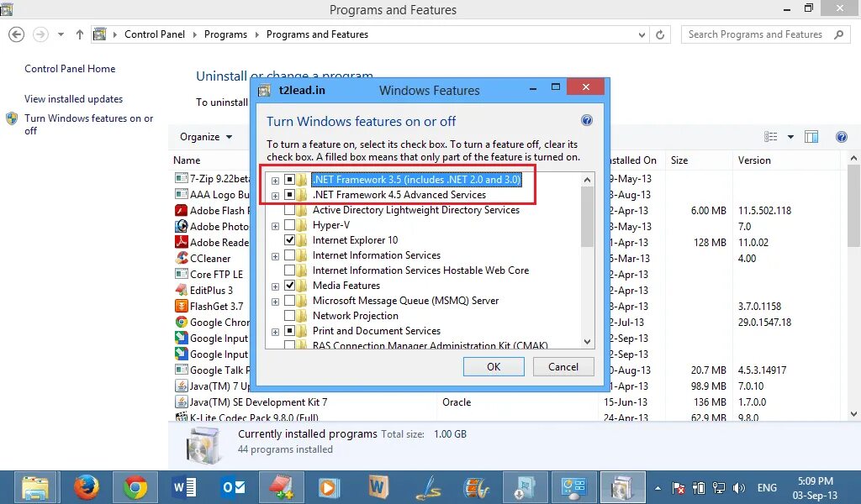Click ENG language indicator in tray
This screenshot has height=504, width=861.
(x=767, y=487)
